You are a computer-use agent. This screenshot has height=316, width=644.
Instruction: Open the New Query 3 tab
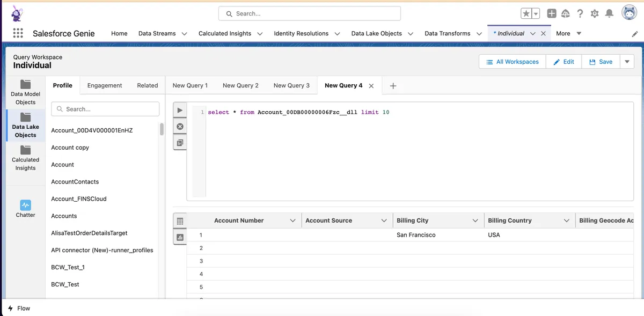point(291,85)
